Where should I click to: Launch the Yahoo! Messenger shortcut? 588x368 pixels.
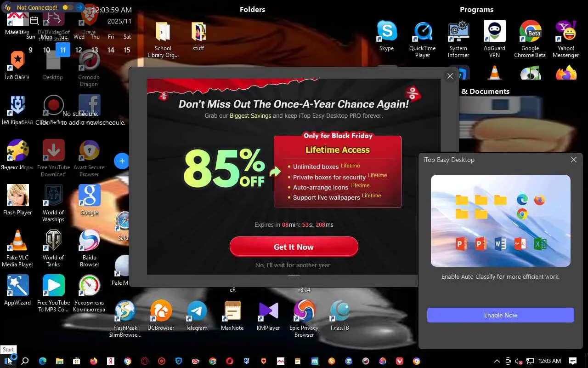tap(566, 39)
